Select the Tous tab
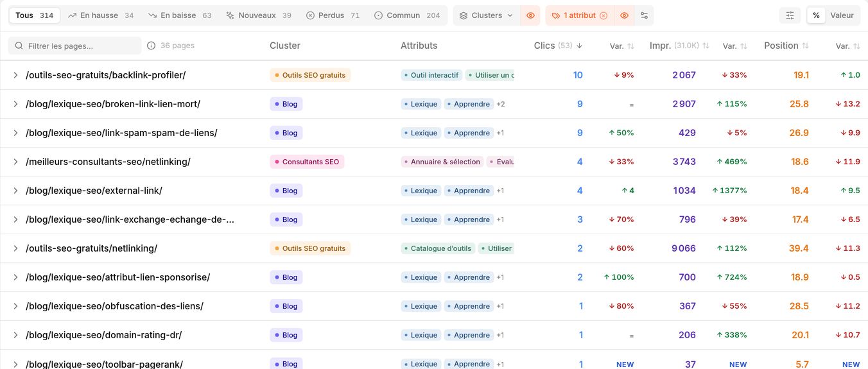The image size is (868, 369). 35,15
